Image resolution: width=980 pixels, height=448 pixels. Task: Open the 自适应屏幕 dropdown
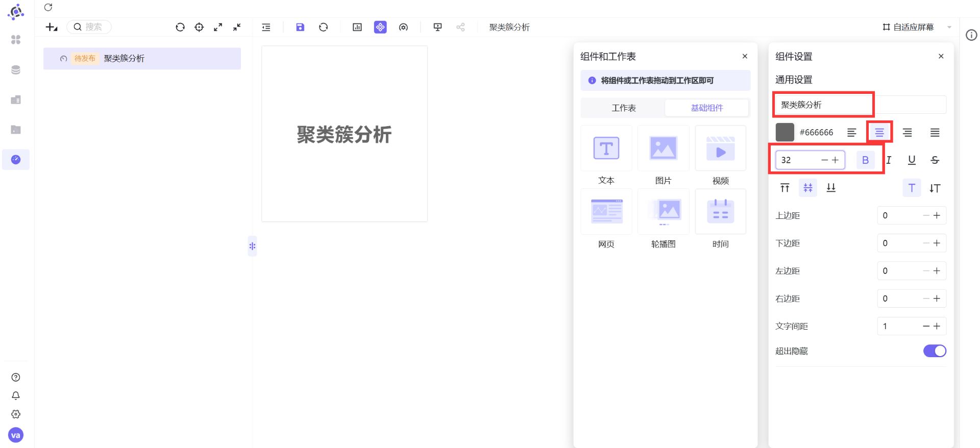point(917,27)
